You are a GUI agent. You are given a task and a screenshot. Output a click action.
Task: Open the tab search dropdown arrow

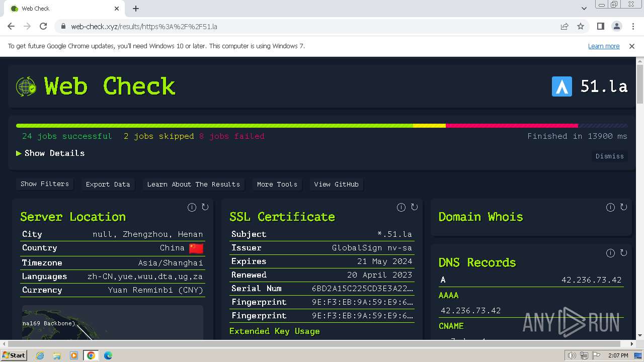(584, 9)
